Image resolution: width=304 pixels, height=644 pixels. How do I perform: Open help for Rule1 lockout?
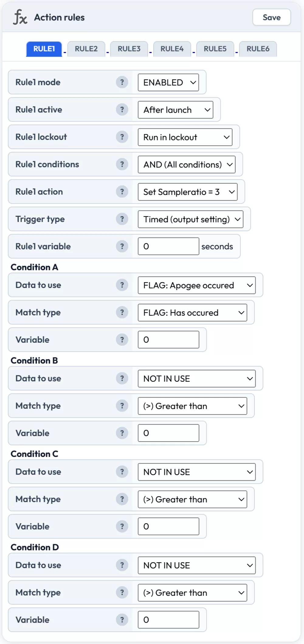pyautogui.click(x=122, y=137)
